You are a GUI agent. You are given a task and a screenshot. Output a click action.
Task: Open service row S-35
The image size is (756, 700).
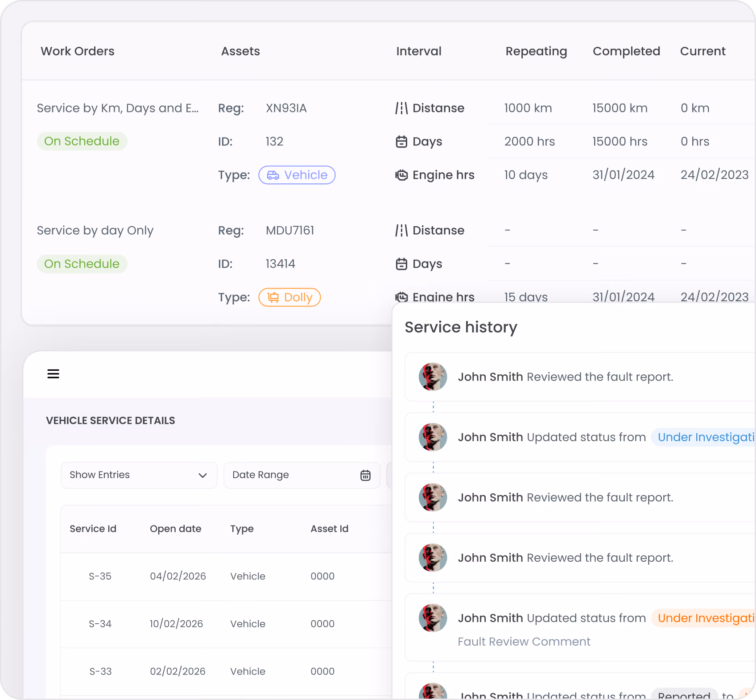226,576
